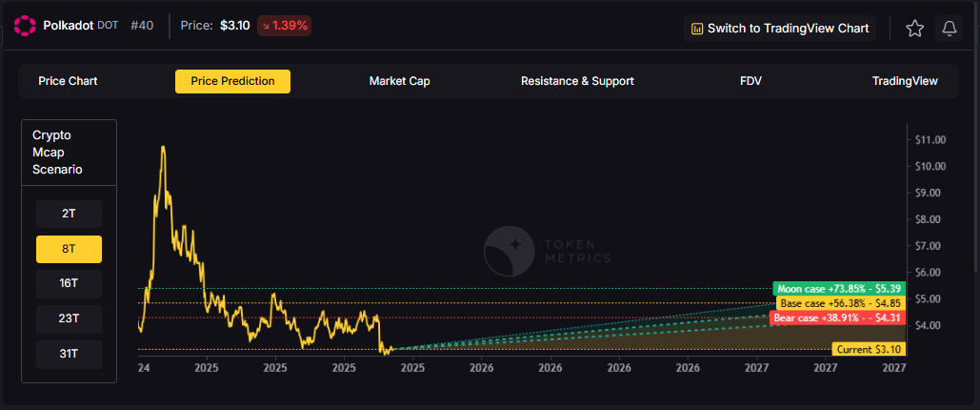The height and width of the screenshot is (410, 980).
Task: Click the #40 rank label
Action: click(x=142, y=27)
